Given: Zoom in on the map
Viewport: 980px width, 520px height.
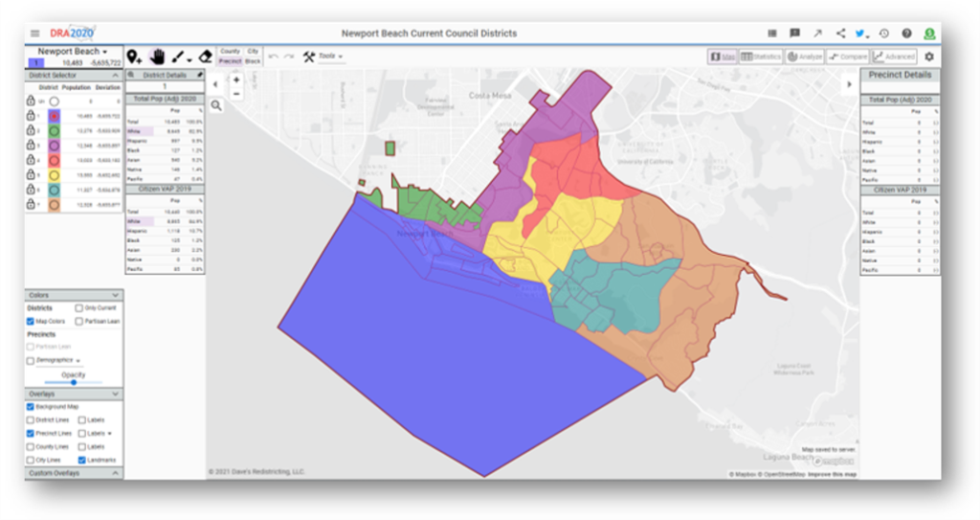Looking at the screenshot, I should [236, 80].
